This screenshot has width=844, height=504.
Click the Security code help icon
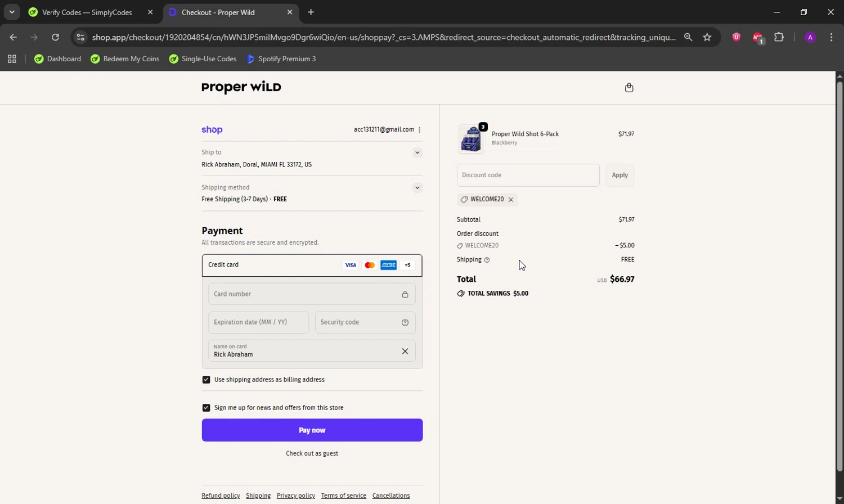pos(405,322)
